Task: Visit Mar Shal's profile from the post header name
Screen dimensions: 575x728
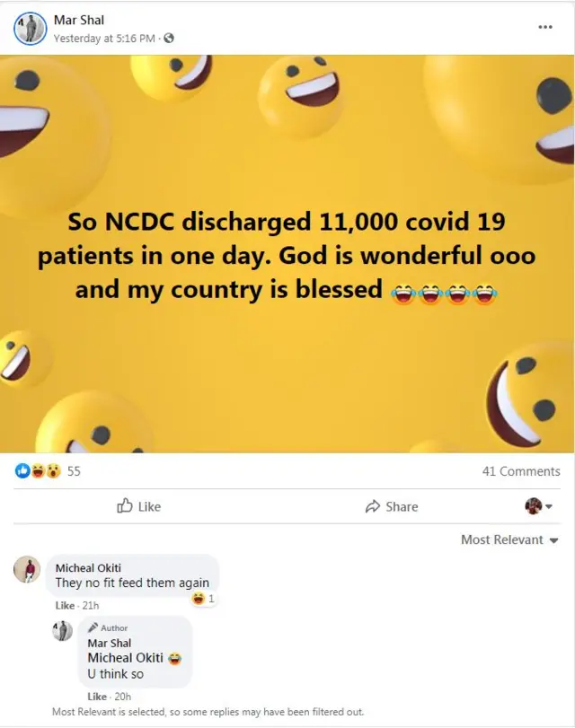Action: pos(79,20)
